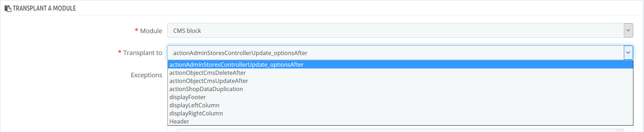Click the Transplant a module header icon
This screenshot has width=644, height=132.
pyautogui.click(x=8, y=8)
